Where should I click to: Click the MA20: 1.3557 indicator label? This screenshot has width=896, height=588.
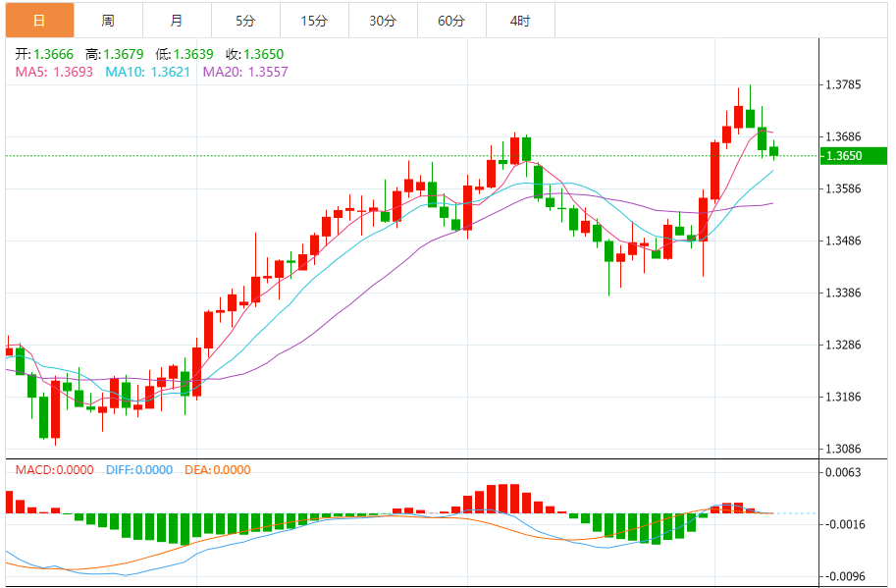[x=245, y=72]
